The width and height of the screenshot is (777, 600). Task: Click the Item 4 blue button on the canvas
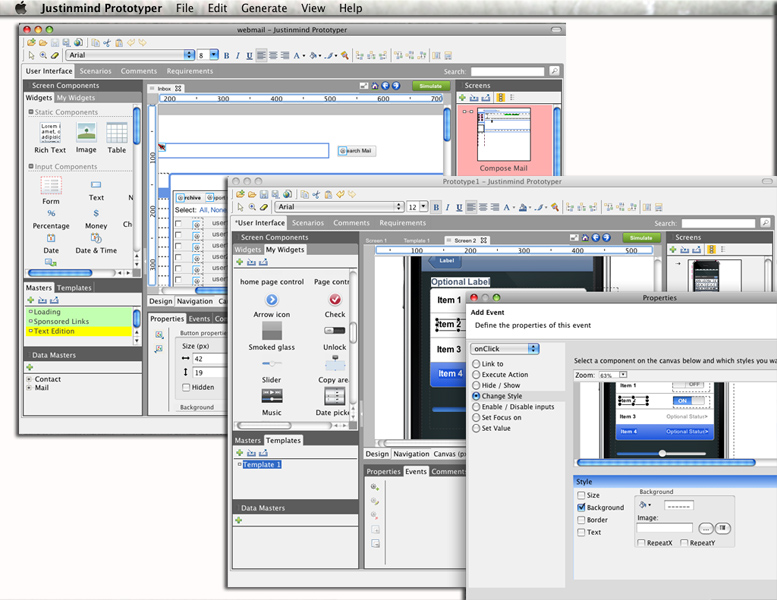coord(449,374)
